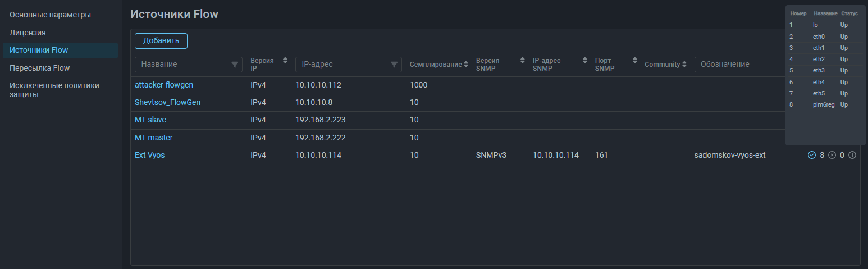Viewport: 868px width, 269px height.
Task: Click the blue checkmark Up-interfaces icon for Ext Vyos
Action: [811, 155]
